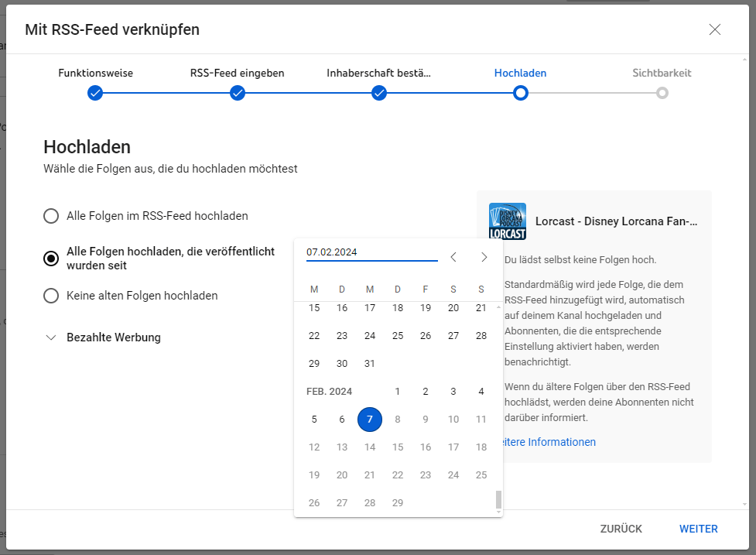Go to next month in date picker
Screen dimensions: 756x555
tap(484, 257)
